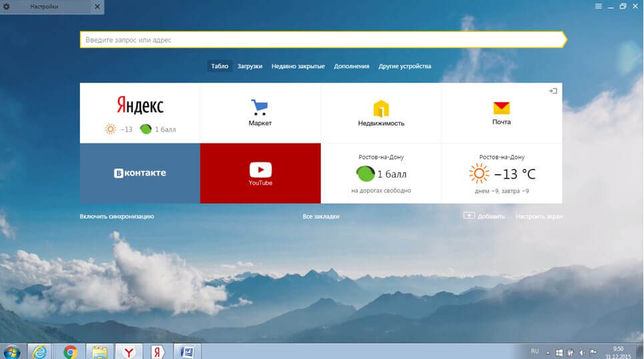
Task: Click the sign-in icon on the Почта tile
Action: tap(553, 91)
